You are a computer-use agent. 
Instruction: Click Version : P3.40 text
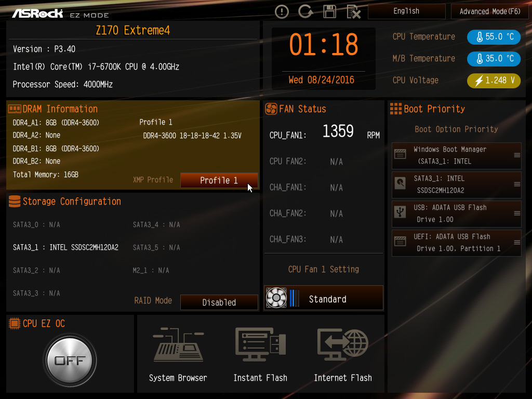pos(44,49)
